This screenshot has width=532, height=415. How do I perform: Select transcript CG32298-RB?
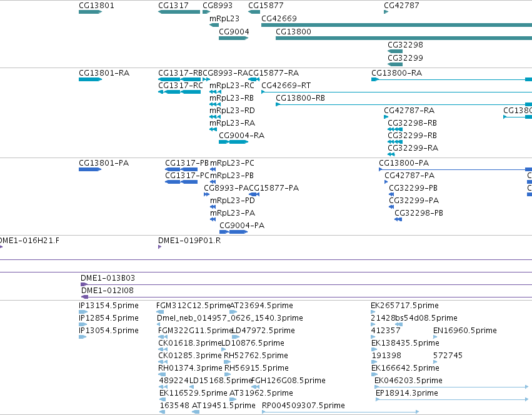(x=412, y=123)
